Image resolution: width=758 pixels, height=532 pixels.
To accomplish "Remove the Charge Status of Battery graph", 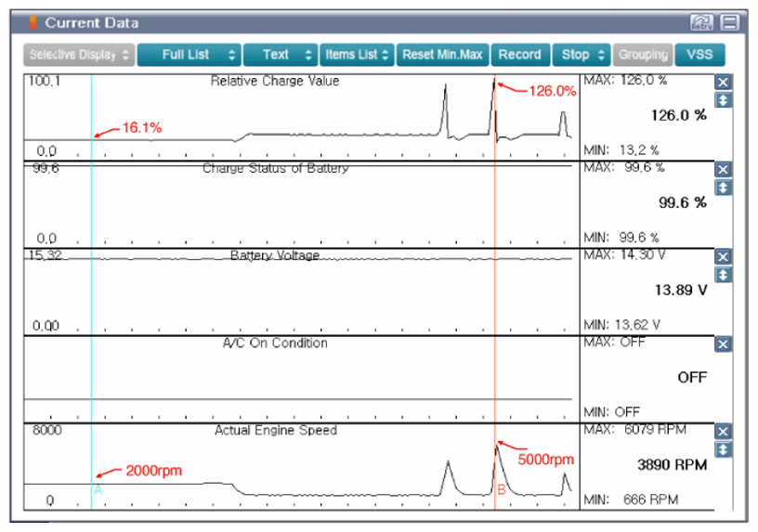I will tap(724, 169).
